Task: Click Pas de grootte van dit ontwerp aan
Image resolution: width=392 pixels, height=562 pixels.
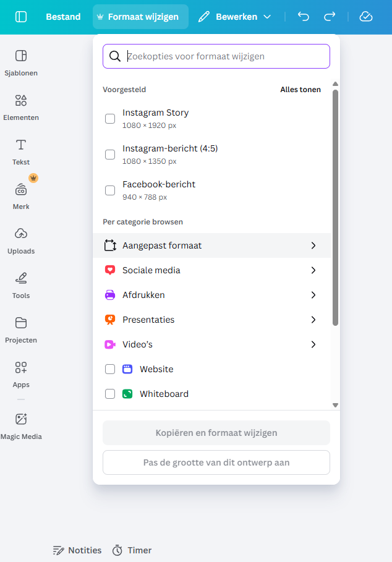Action: pyautogui.click(x=216, y=462)
